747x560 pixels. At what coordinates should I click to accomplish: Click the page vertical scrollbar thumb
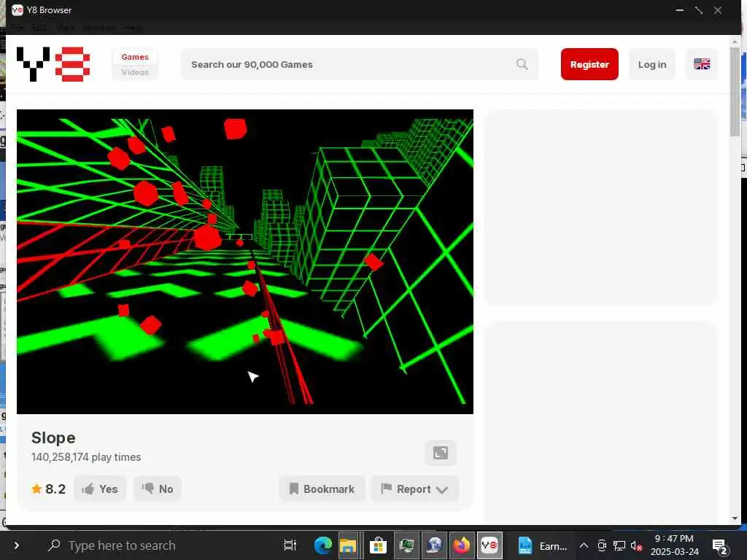735,93
